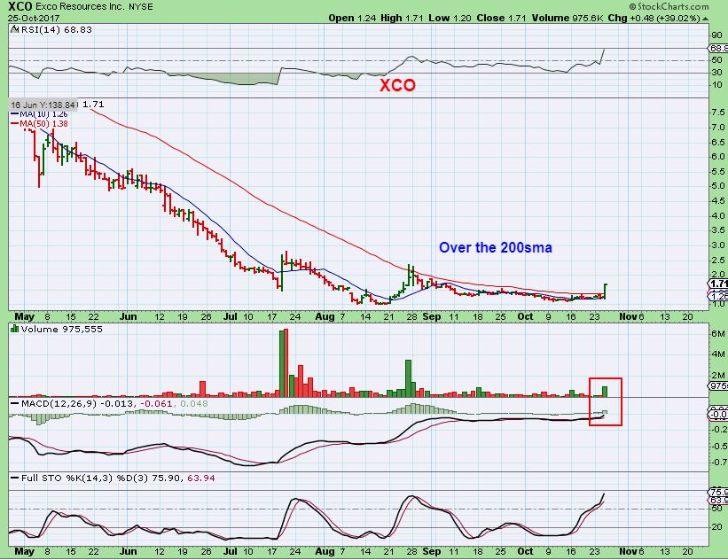Click the 'Over the 200sma' annotation
The image size is (728, 560).
496,247
